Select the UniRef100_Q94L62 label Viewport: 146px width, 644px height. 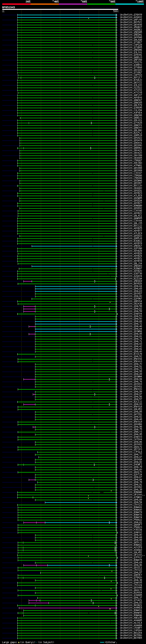(131, 309)
